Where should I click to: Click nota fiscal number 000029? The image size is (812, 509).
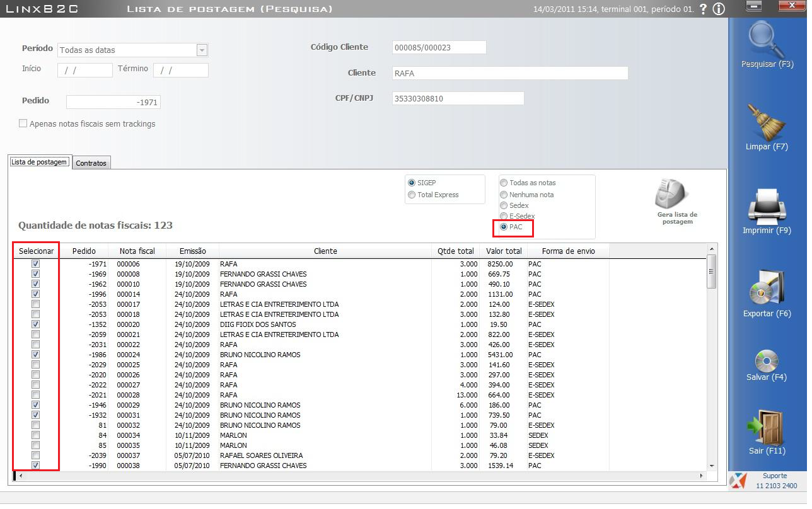coord(129,405)
